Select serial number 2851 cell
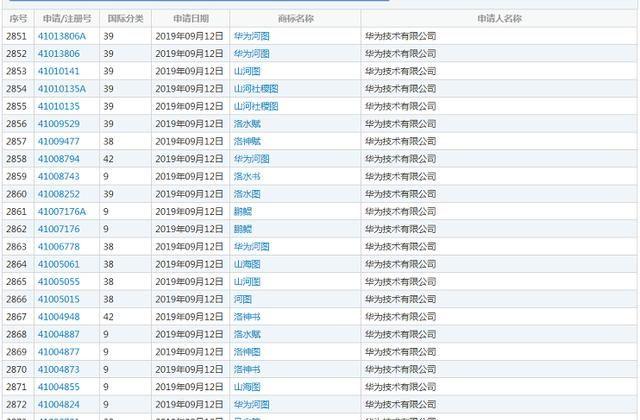640x420 pixels. click(16, 36)
